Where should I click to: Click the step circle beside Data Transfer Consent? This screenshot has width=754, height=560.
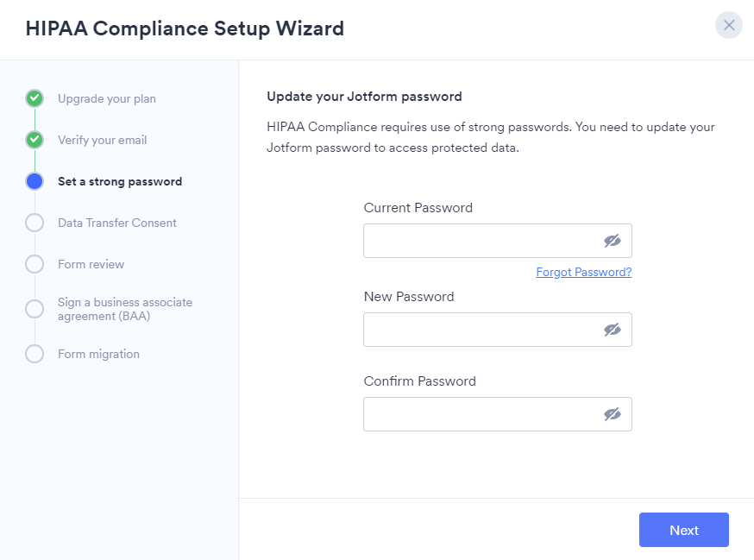(35, 223)
